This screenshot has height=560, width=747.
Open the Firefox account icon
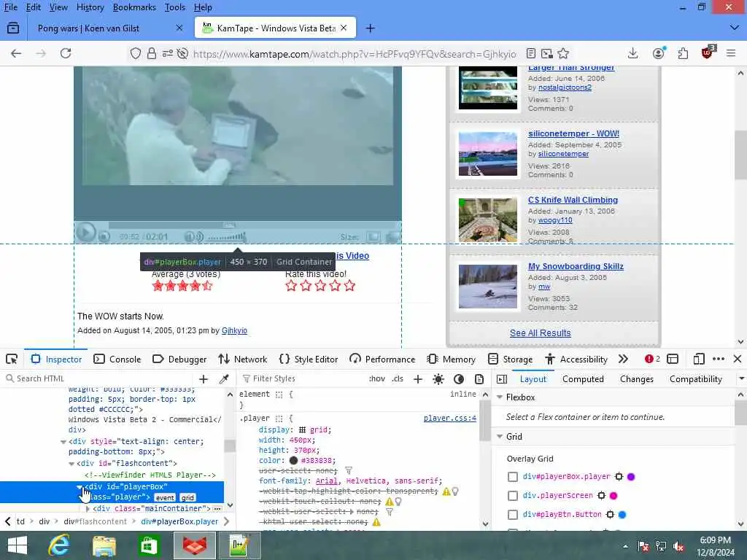coord(659,53)
